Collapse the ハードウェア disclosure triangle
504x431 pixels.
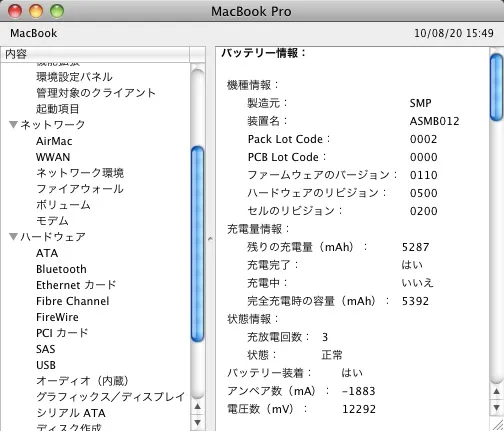pos(13,237)
